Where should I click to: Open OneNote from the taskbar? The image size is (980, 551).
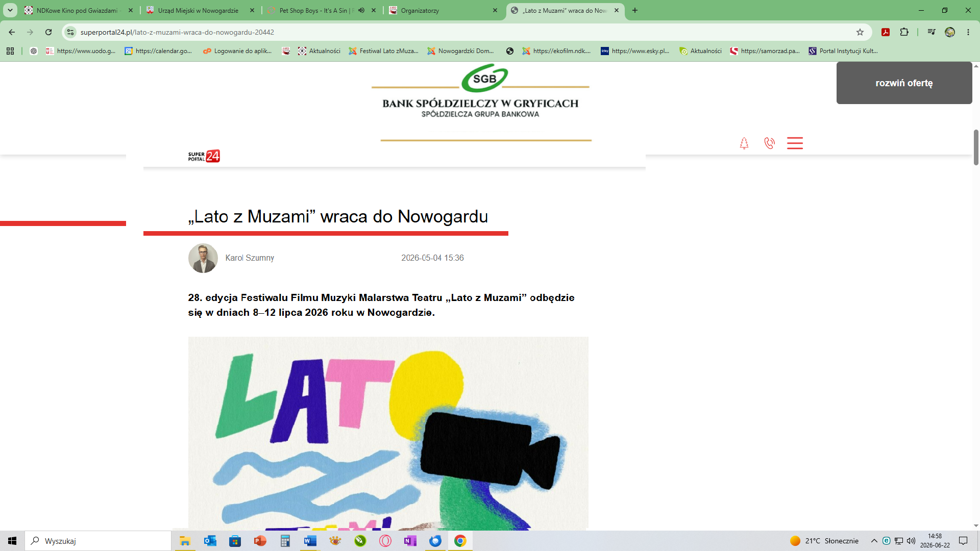pyautogui.click(x=410, y=541)
